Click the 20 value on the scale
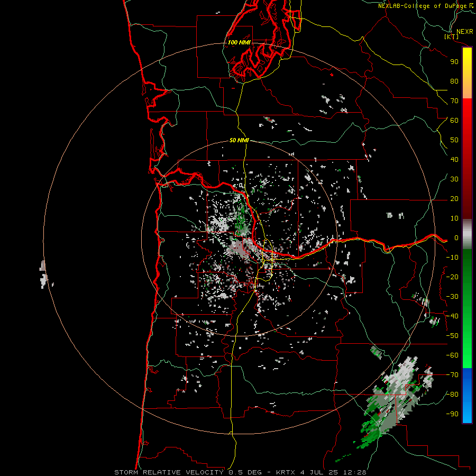The image size is (476, 476). click(x=454, y=199)
